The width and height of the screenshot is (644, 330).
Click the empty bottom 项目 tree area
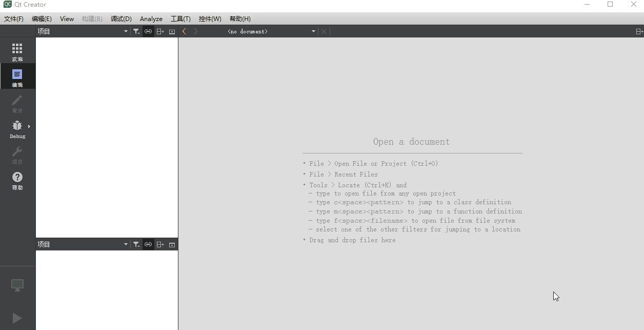(x=107, y=290)
